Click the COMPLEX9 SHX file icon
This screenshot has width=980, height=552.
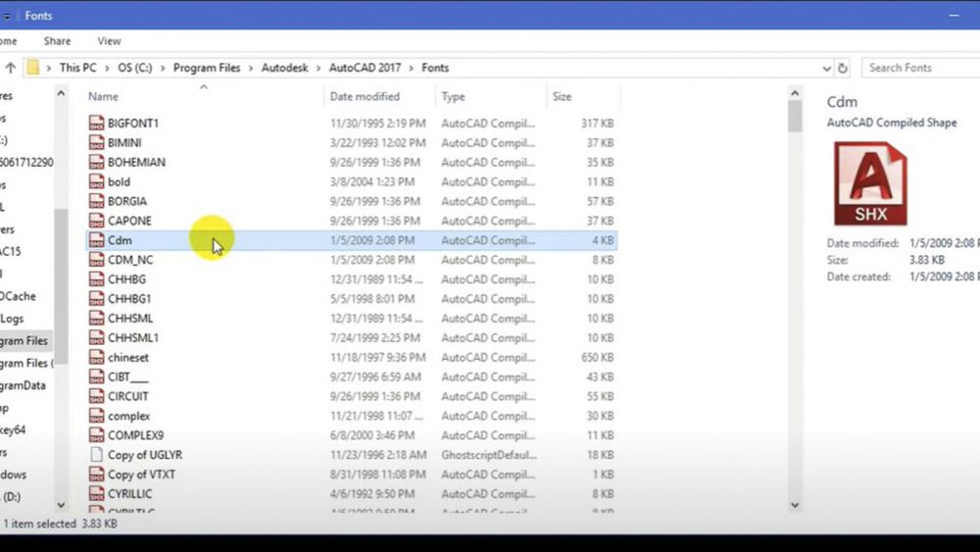pos(96,435)
